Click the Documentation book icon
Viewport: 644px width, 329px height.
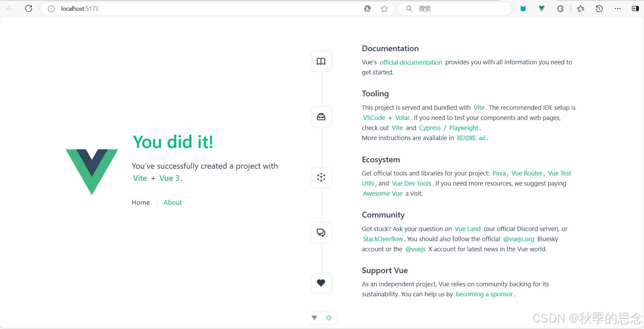pos(321,61)
